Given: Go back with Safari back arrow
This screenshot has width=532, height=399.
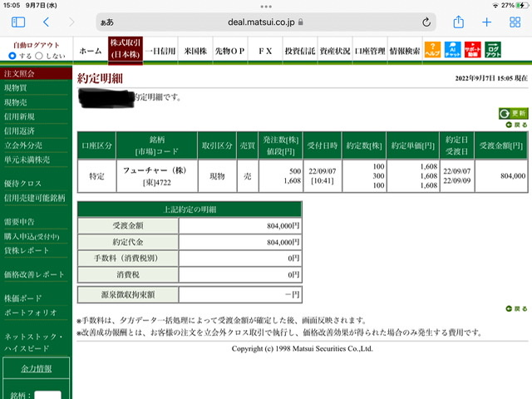Looking at the screenshot, I should pos(47,22).
